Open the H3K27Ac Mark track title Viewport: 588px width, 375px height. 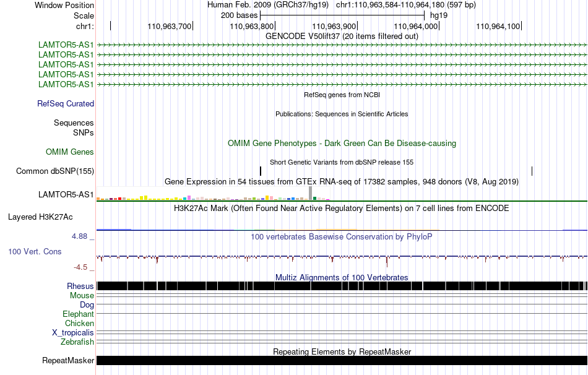(342, 209)
